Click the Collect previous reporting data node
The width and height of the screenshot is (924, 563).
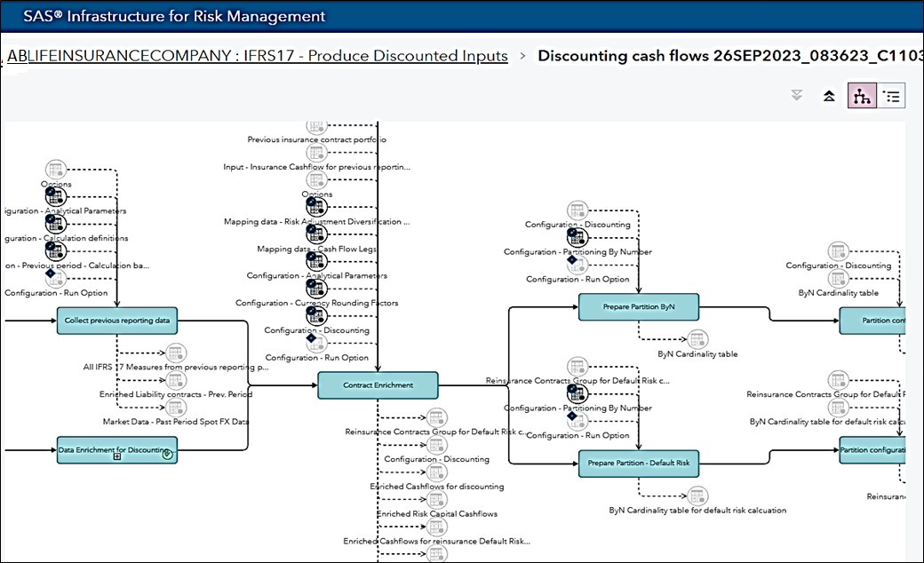[116, 321]
